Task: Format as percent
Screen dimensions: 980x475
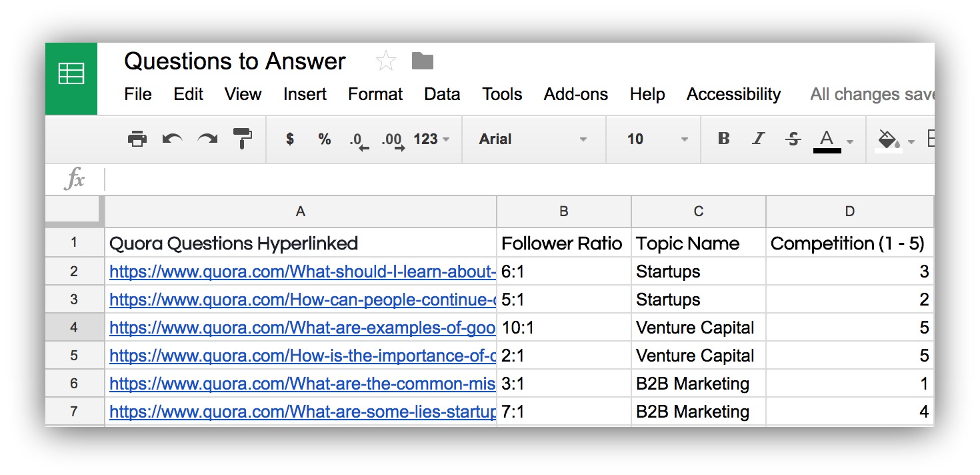Action: (x=325, y=139)
